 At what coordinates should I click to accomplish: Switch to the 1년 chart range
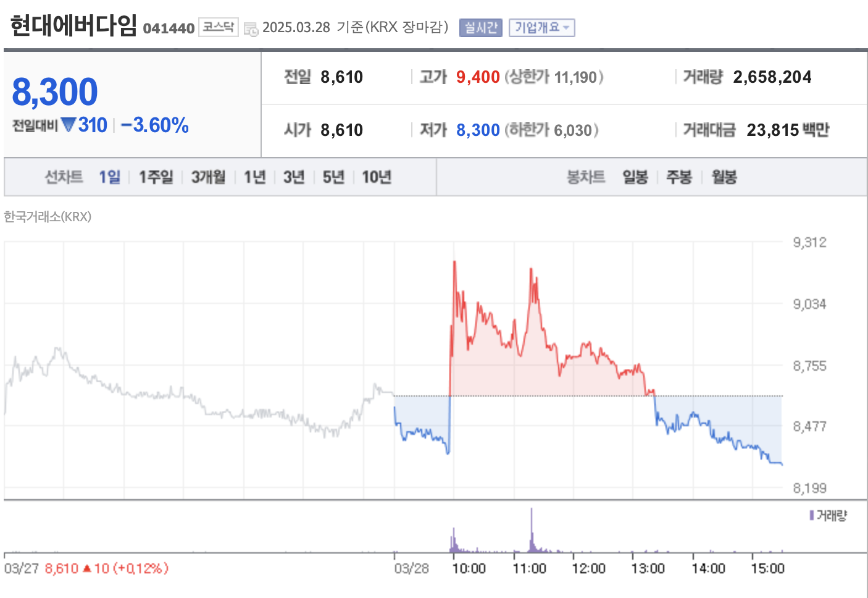coord(254,177)
